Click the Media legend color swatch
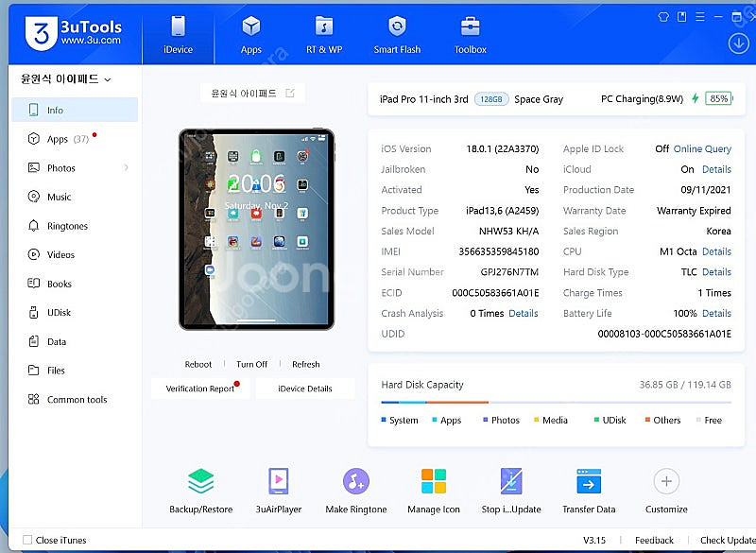 536,420
